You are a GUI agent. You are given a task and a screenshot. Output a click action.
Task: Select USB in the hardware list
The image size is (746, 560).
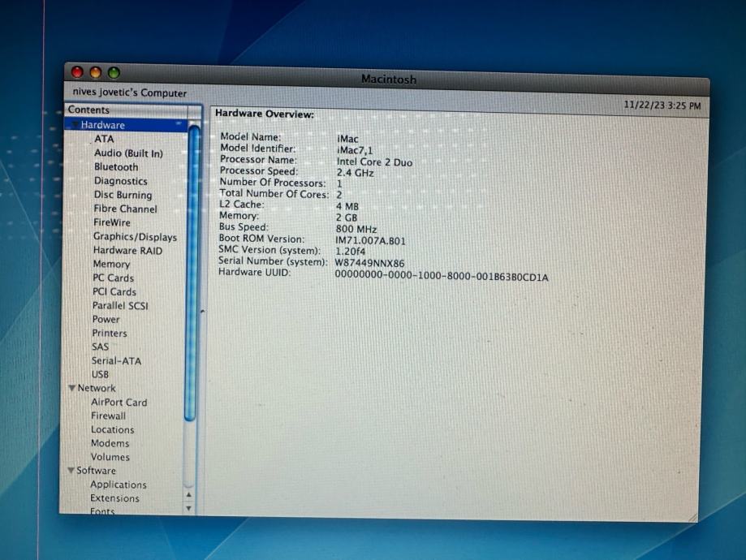(x=100, y=374)
